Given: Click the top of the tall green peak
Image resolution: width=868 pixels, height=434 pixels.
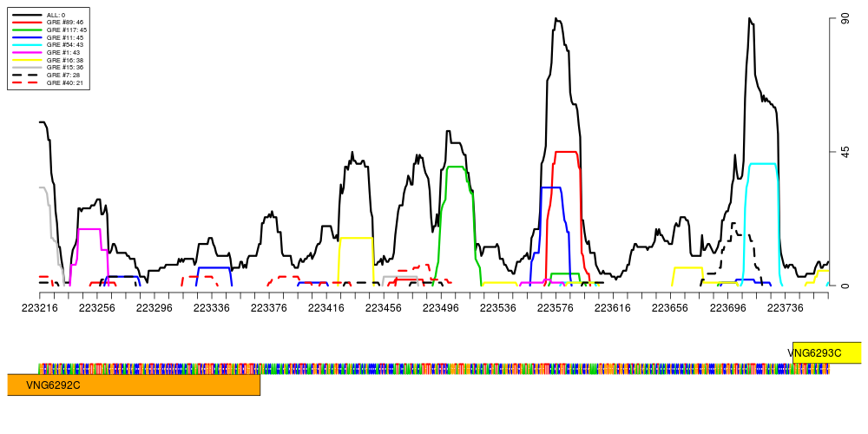Looking at the screenshot, I should pyautogui.click(x=455, y=167).
